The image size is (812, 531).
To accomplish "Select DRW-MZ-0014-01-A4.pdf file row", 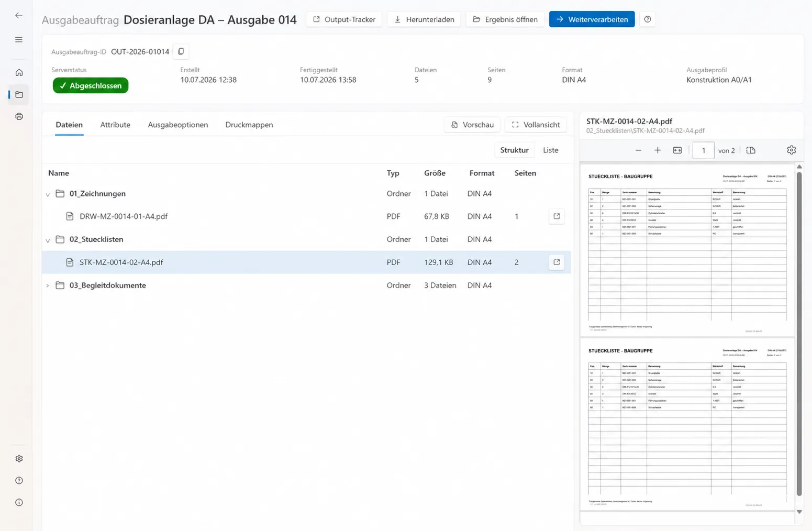I will tap(306, 216).
